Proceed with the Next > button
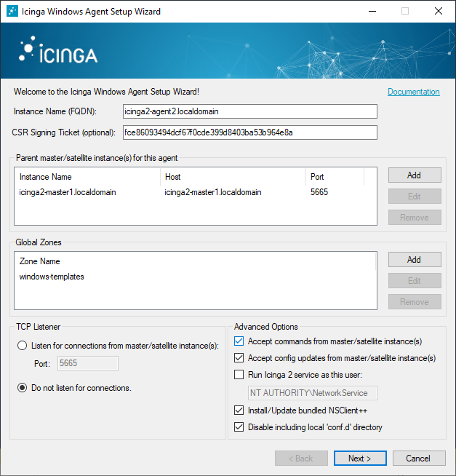The image size is (456, 476). pyautogui.click(x=360, y=458)
